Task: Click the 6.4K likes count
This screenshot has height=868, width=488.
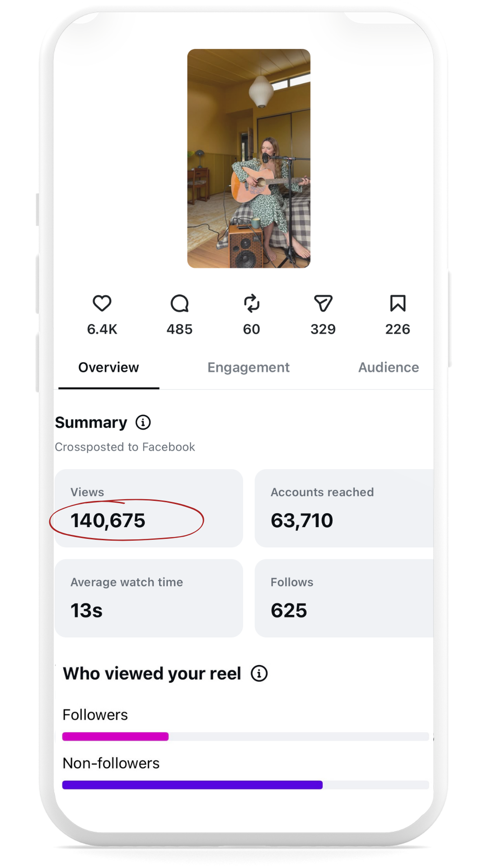Action: (102, 329)
